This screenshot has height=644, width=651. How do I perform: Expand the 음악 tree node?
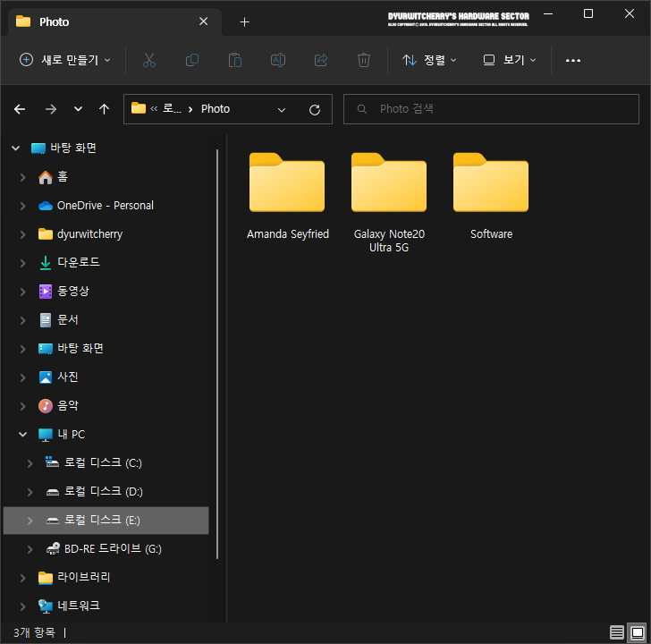point(23,406)
